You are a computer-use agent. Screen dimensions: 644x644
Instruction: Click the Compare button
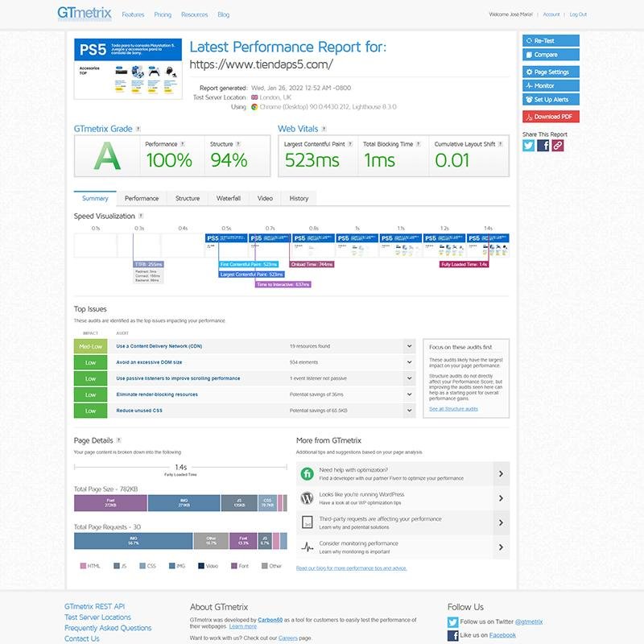(551, 55)
